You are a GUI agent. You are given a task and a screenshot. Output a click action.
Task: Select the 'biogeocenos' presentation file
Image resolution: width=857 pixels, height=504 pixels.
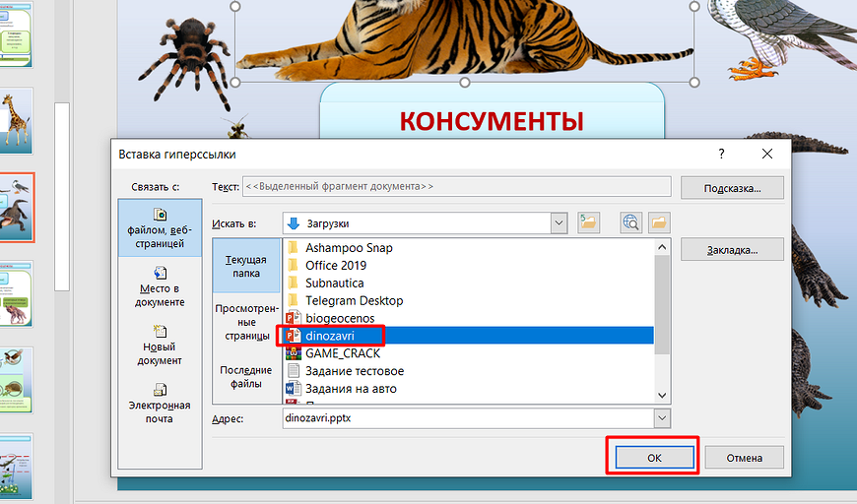click(x=340, y=318)
